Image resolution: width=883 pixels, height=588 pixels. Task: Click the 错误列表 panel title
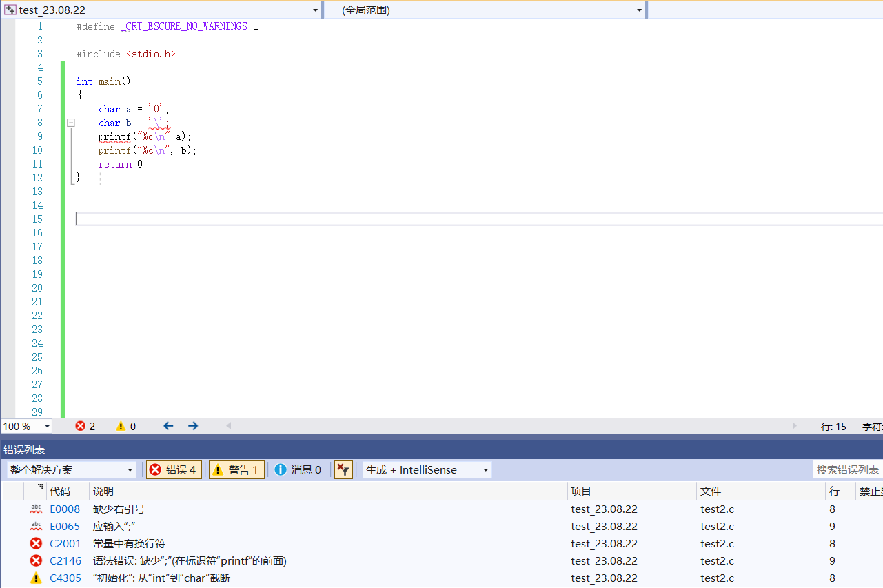coord(24,449)
